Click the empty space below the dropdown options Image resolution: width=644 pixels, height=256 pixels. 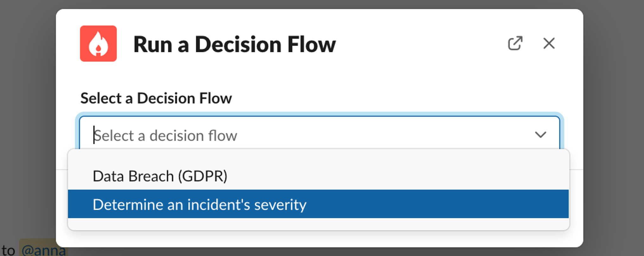tap(317, 224)
